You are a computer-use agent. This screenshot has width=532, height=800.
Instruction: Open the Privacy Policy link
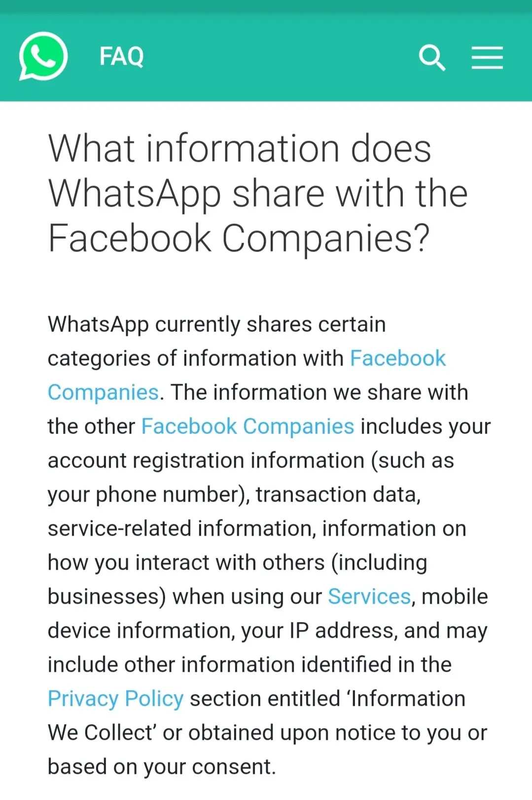[x=116, y=699]
